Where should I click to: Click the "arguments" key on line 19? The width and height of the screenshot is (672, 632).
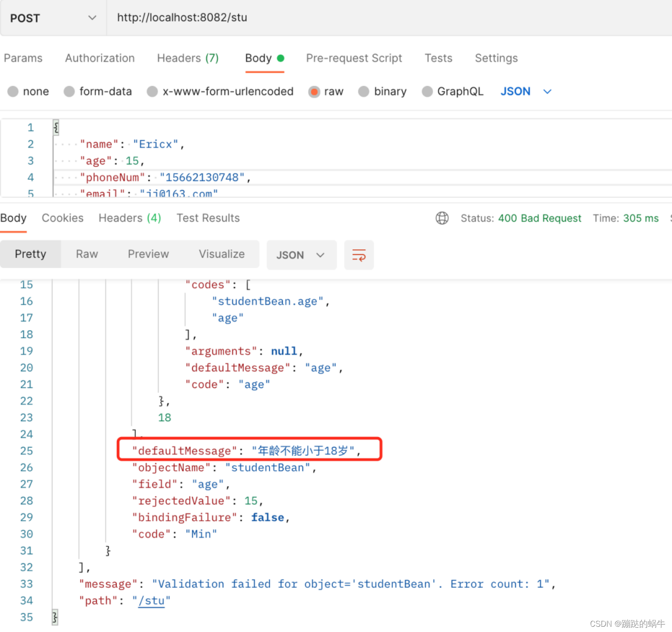pos(221,352)
